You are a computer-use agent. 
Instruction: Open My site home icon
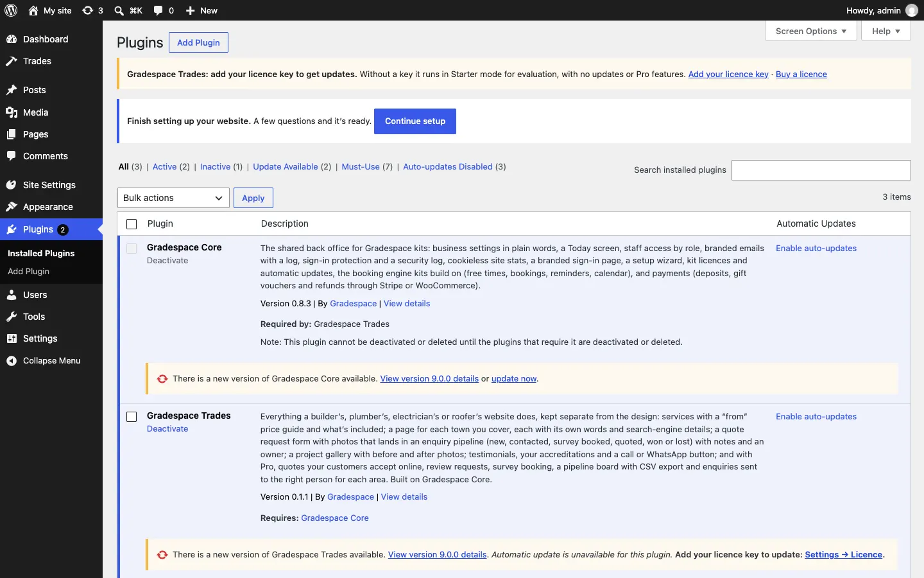[33, 10]
